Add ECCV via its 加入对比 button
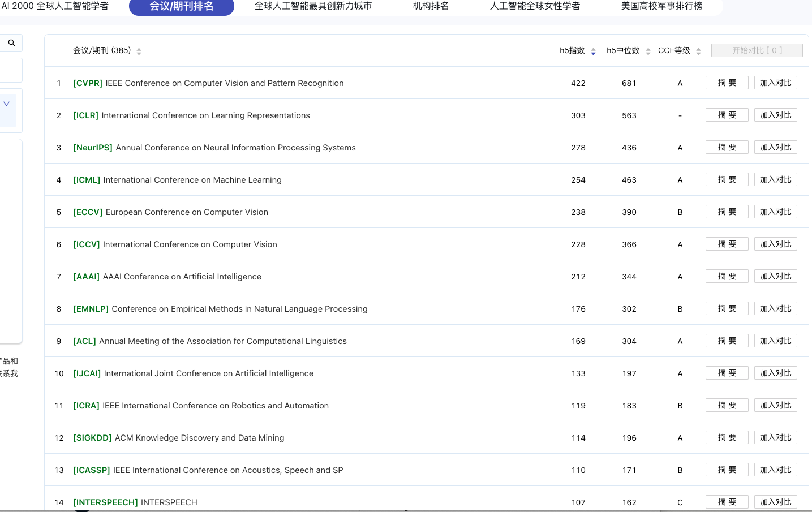Viewport: 812px width, 512px height. [x=775, y=211]
